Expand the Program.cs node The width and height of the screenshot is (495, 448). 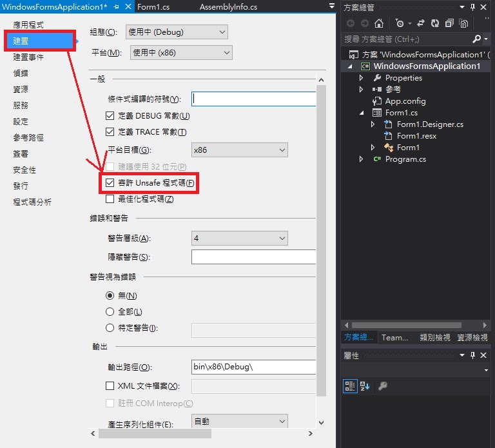tap(361, 159)
